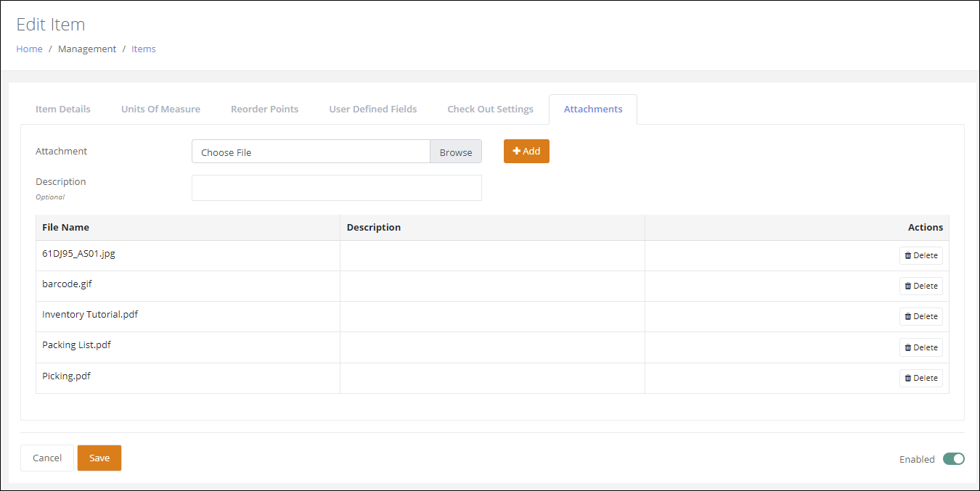Save the item changes

tap(99, 458)
